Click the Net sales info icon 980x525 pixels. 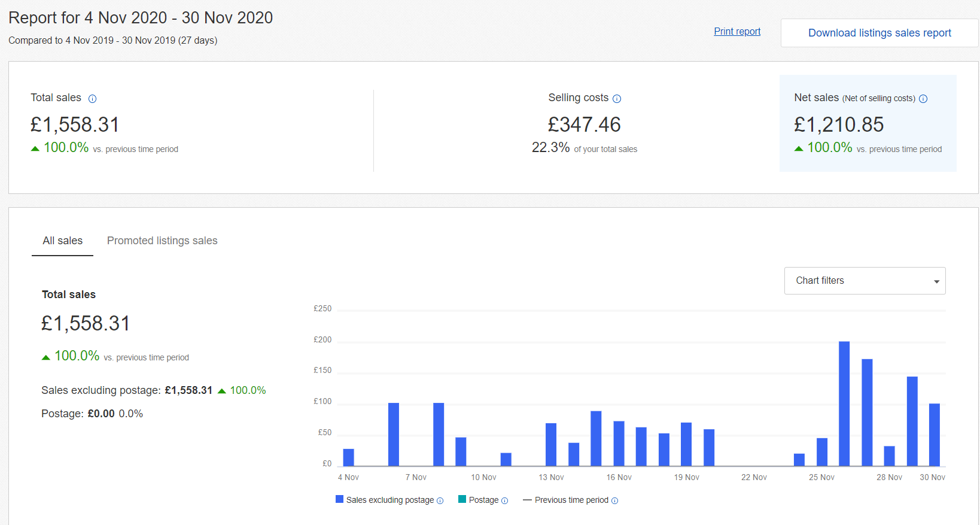click(923, 99)
